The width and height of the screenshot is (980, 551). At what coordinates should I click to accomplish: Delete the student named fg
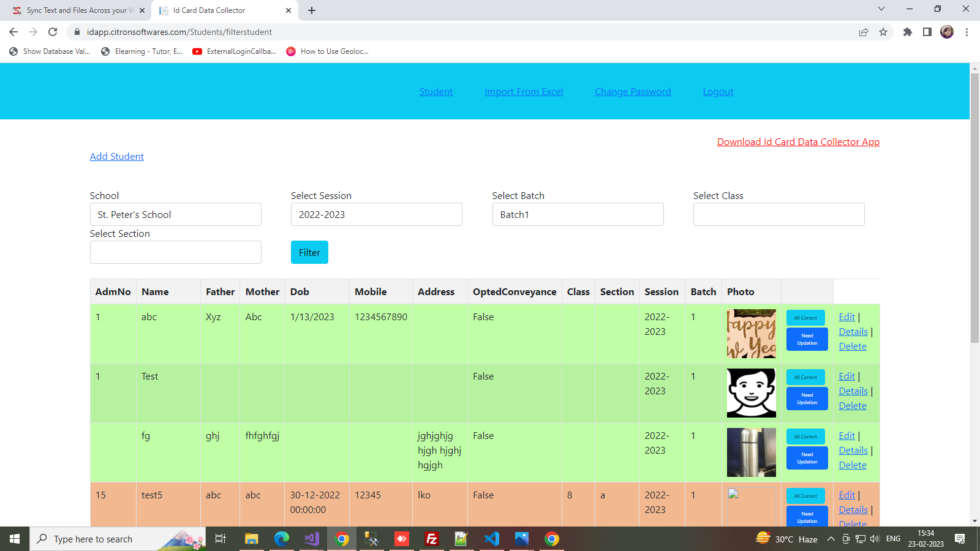[x=852, y=465]
